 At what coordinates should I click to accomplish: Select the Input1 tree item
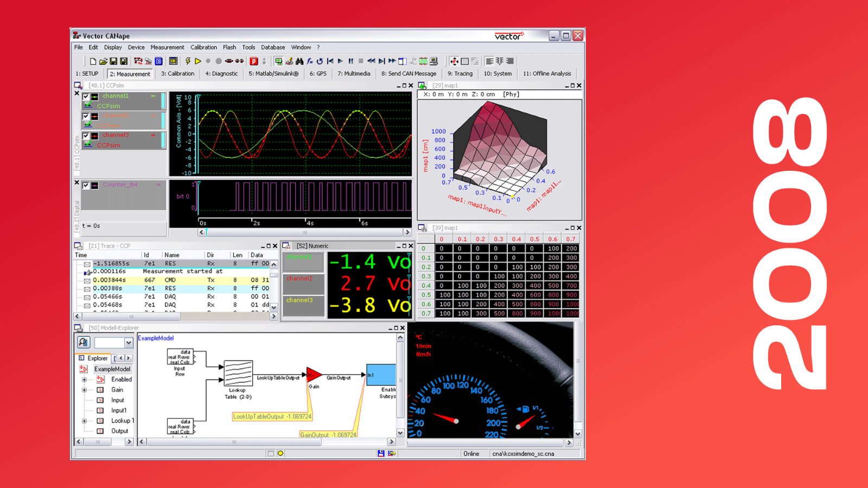coord(119,410)
